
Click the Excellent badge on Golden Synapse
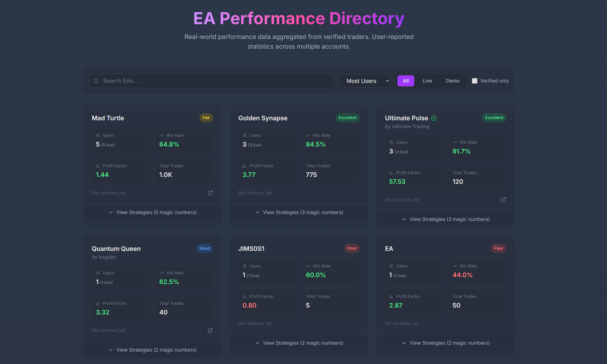pyautogui.click(x=347, y=118)
